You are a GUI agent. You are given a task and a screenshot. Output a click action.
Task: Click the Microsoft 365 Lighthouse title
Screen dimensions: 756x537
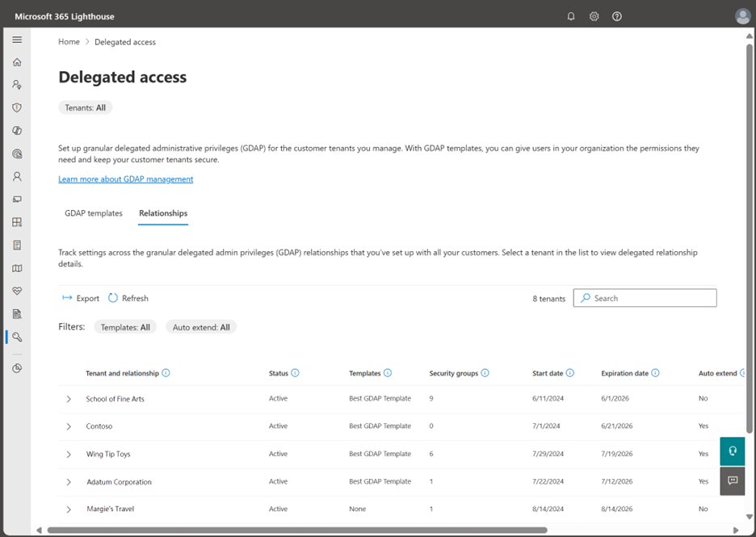[65, 16]
